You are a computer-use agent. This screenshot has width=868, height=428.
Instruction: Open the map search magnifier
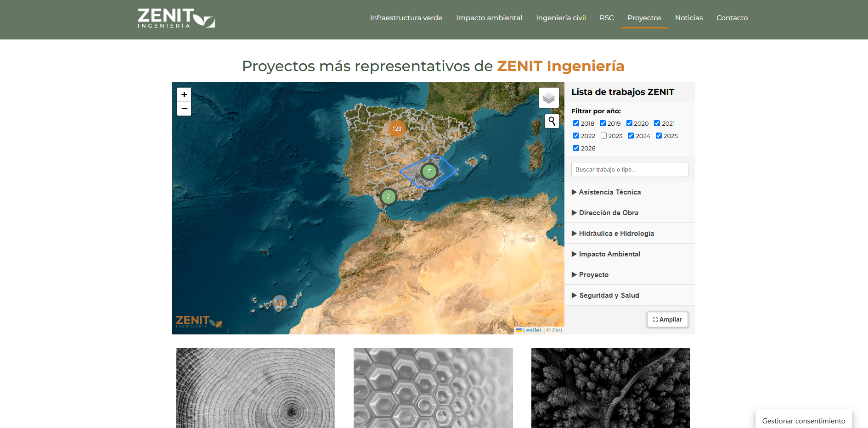tap(552, 121)
